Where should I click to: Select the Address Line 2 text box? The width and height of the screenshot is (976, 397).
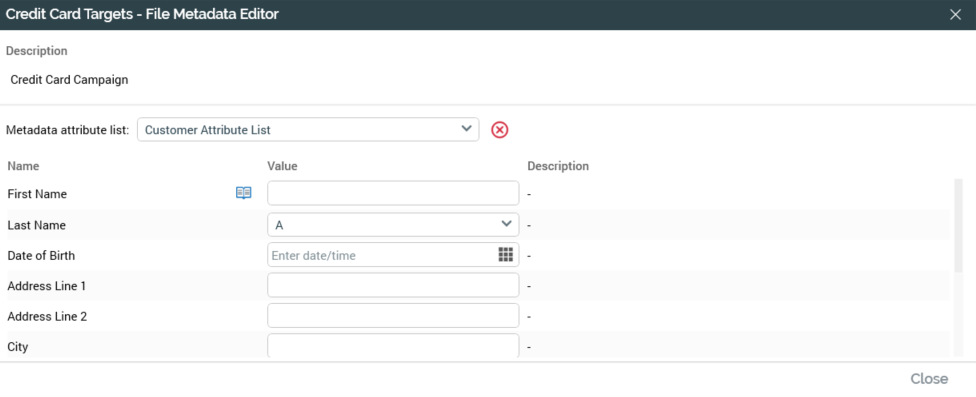click(x=393, y=316)
